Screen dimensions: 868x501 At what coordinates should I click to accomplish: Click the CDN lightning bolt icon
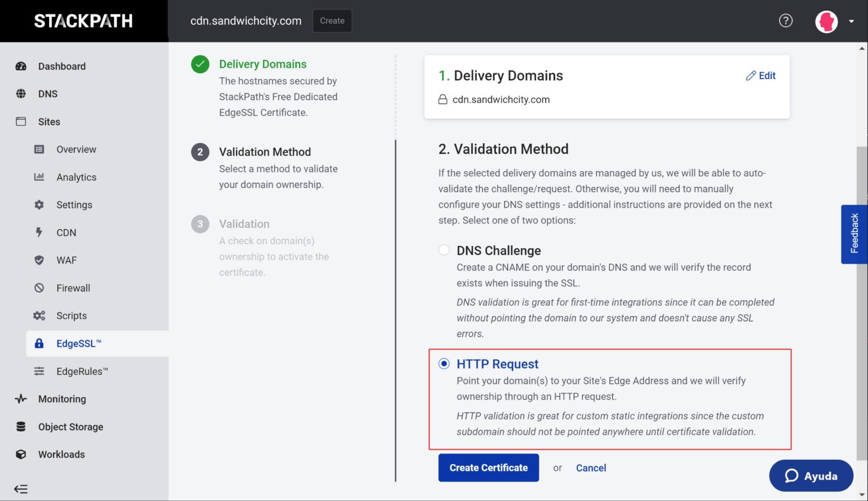pos(39,232)
